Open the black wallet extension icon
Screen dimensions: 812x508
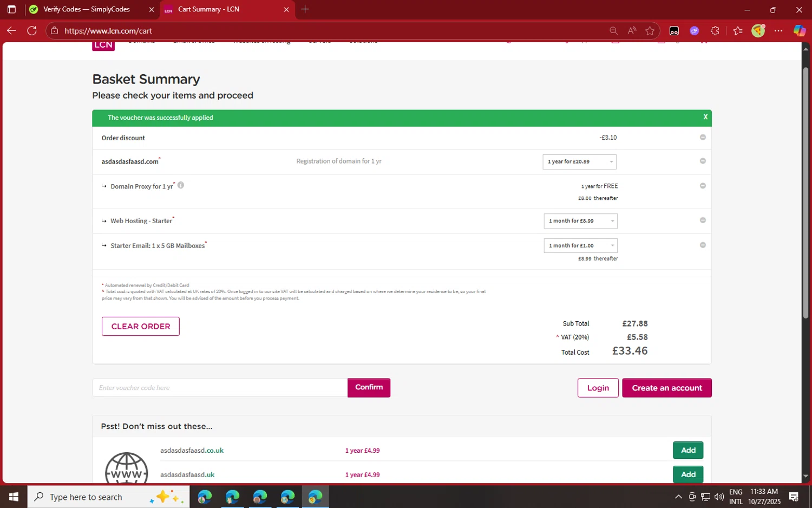click(x=674, y=31)
